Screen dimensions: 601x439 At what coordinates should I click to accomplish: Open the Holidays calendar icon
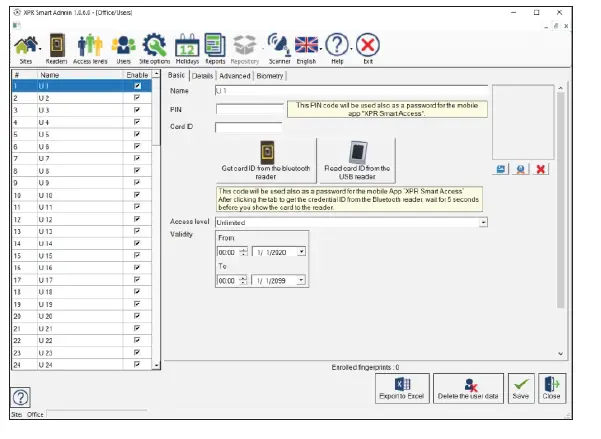coord(186,47)
